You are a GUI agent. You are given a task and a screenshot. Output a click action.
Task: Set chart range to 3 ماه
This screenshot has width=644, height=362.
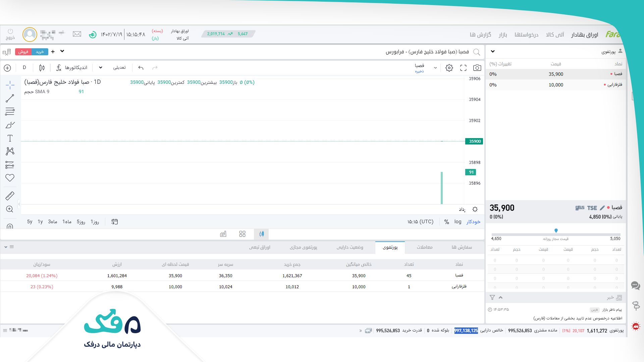pyautogui.click(x=53, y=222)
